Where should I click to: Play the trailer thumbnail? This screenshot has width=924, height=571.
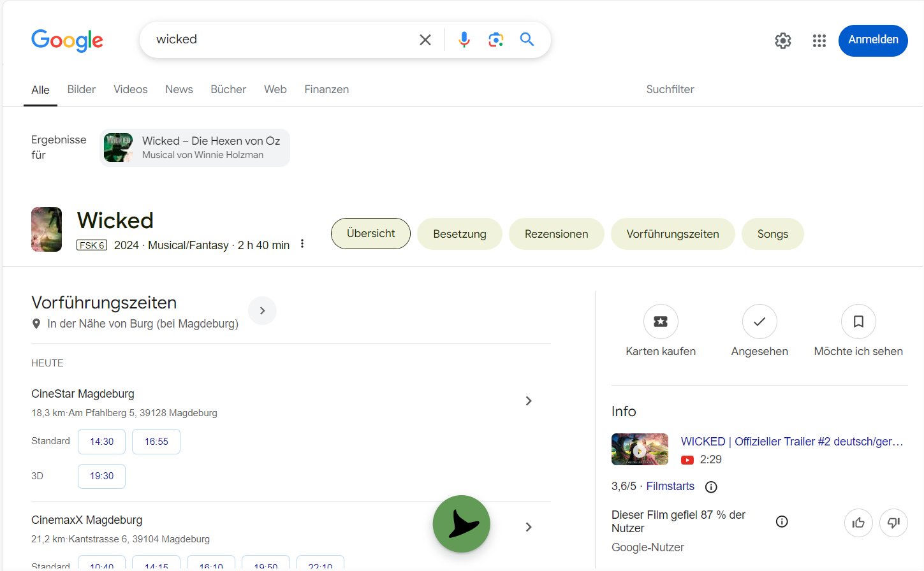[x=640, y=449]
